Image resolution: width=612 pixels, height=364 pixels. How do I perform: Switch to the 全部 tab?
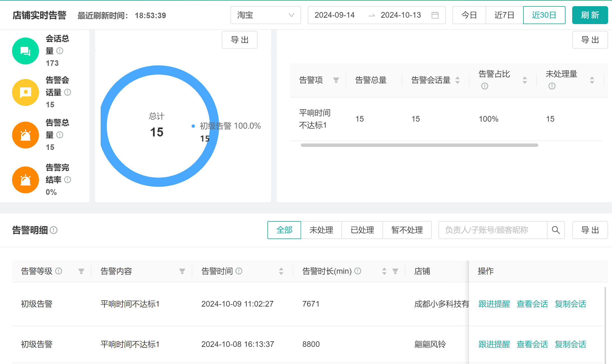pyautogui.click(x=284, y=230)
